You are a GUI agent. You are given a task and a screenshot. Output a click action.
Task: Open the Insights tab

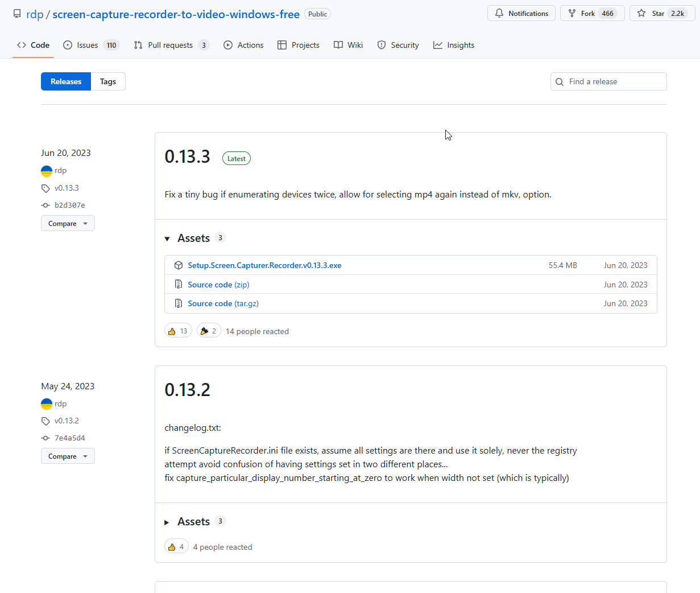[454, 45]
